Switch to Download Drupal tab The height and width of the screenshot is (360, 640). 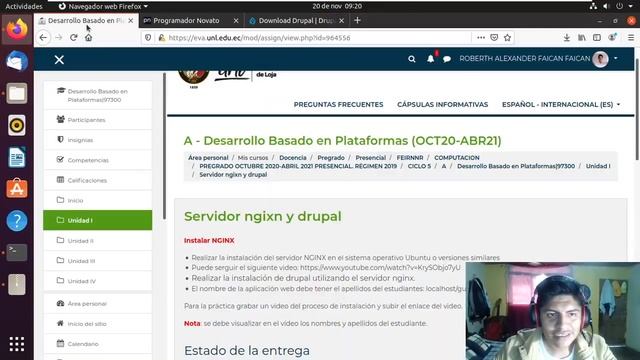tap(296, 20)
